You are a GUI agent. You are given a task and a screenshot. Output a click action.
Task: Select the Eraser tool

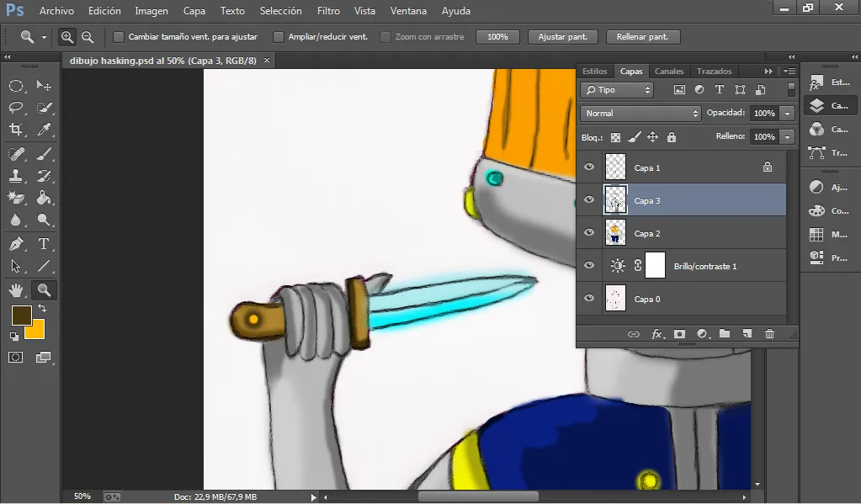[x=16, y=198]
